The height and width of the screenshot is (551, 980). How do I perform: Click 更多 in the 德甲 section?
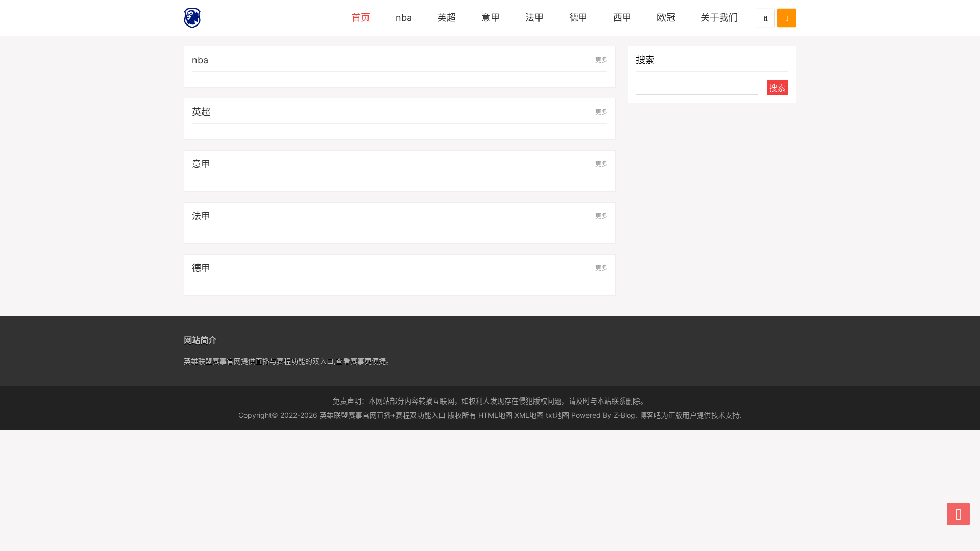pos(601,268)
